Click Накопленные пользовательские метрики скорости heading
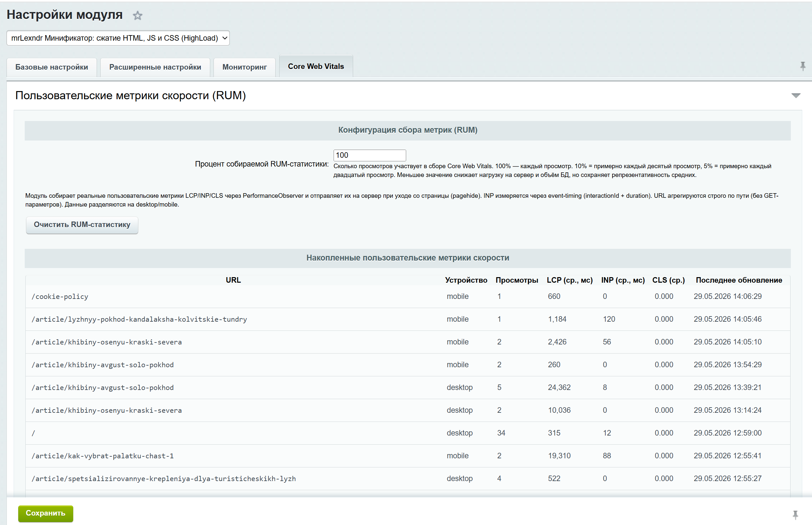812x525 pixels. (x=407, y=258)
